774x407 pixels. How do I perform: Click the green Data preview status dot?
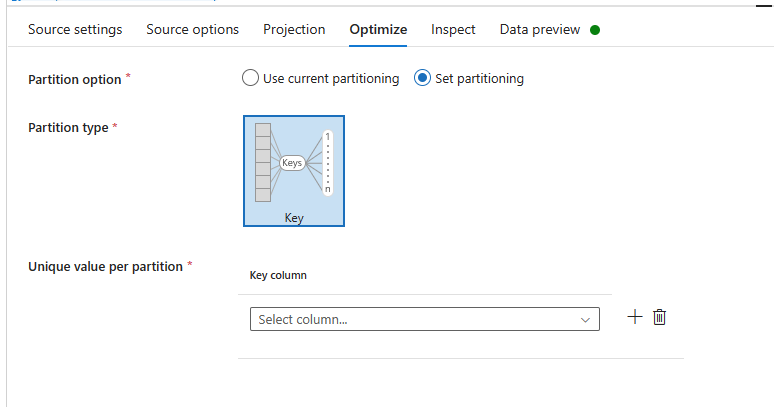pos(595,30)
